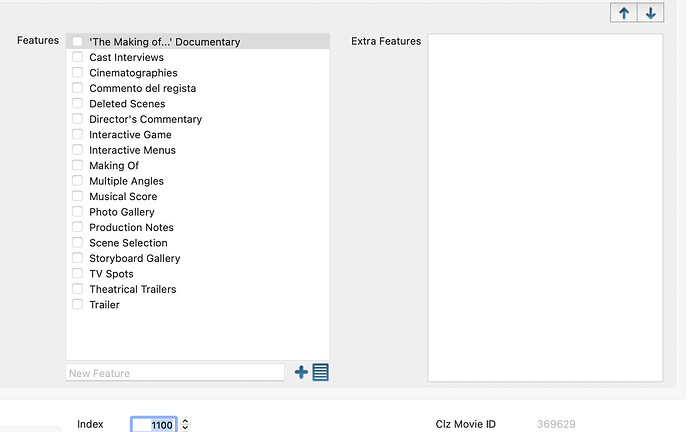The height and width of the screenshot is (432, 690).
Task: Enable the Trailer checkbox
Action: [78, 305]
